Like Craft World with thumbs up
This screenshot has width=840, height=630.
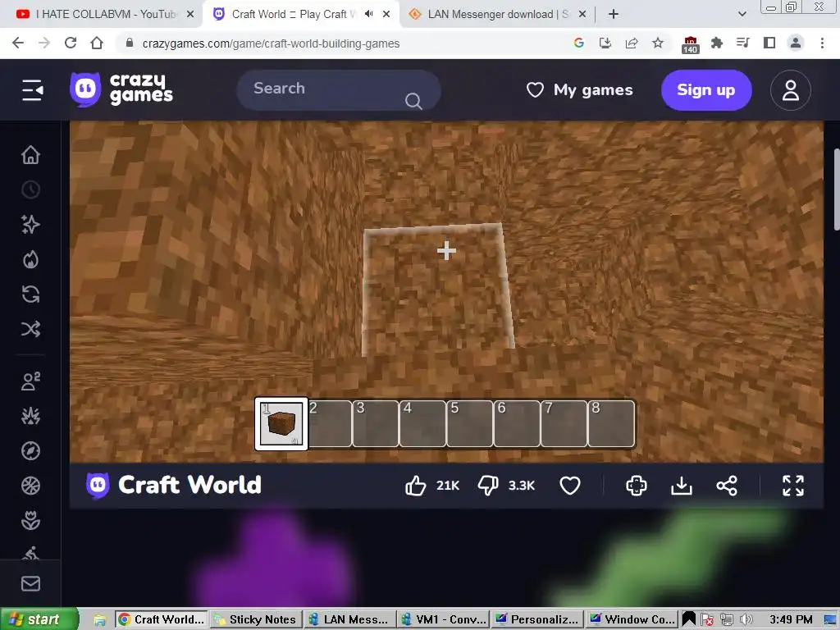tap(416, 486)
